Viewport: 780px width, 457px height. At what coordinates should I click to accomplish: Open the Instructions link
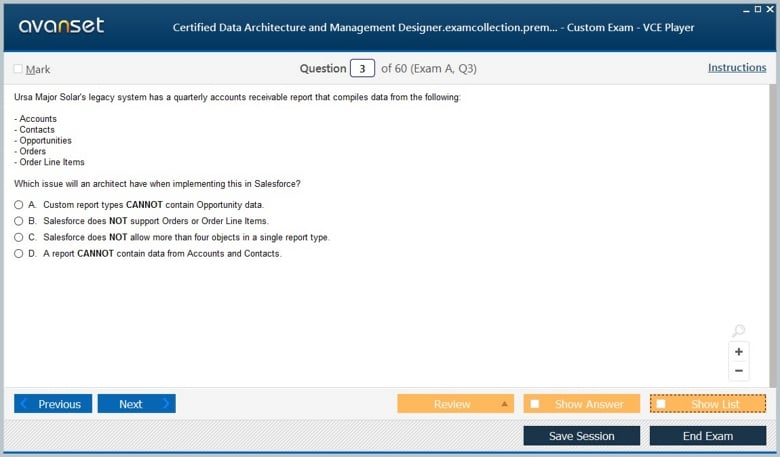[737, 68]
